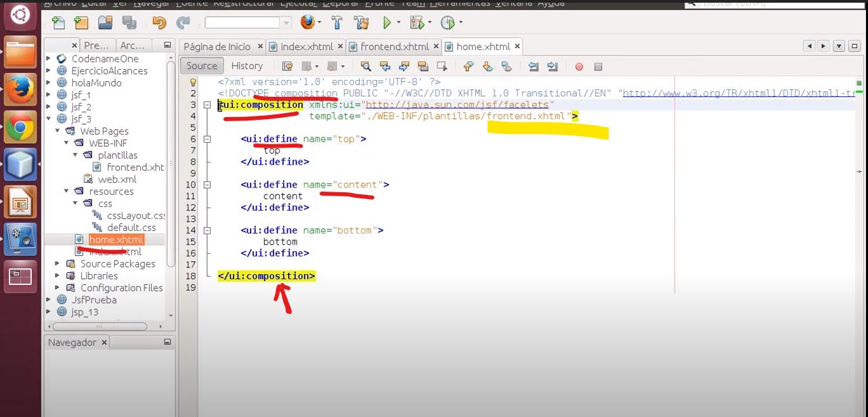This screenshot has width=868, height=417.
Task: Click the New Project toolbar icon
Action: pyautogui.click(x=81, y=23)
